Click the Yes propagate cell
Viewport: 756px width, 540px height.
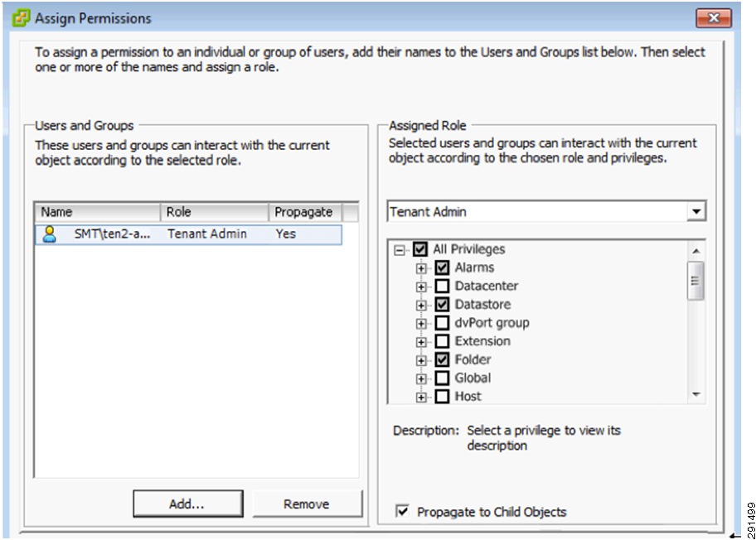tap(285, 234)
